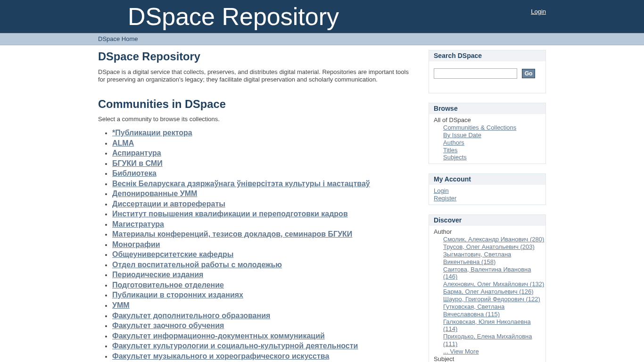Open Общеуниверситетские кафедры community
This screenshot has width=644, height=362.
pos(173,255)
